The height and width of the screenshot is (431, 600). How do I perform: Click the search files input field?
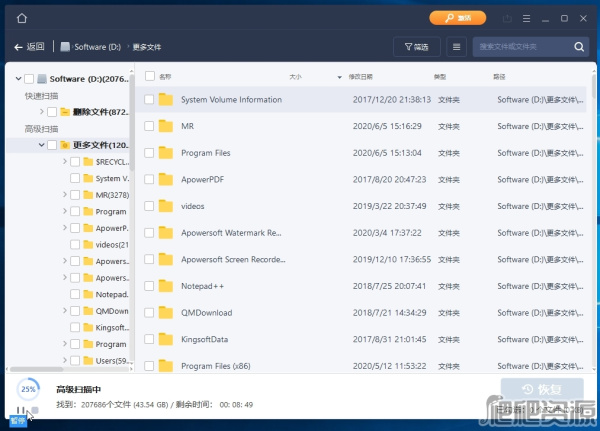520,47
